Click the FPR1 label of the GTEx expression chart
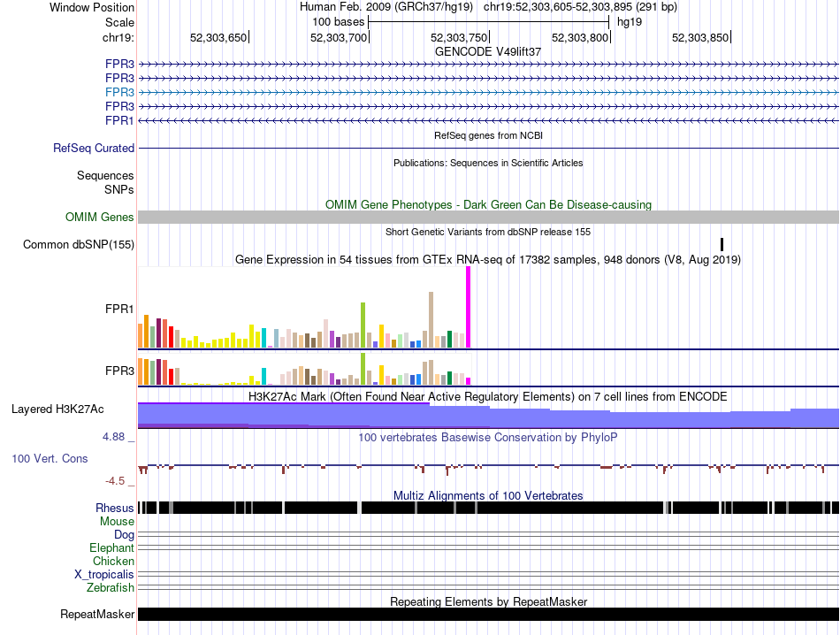The image size is (840, 635). point(119,309)
